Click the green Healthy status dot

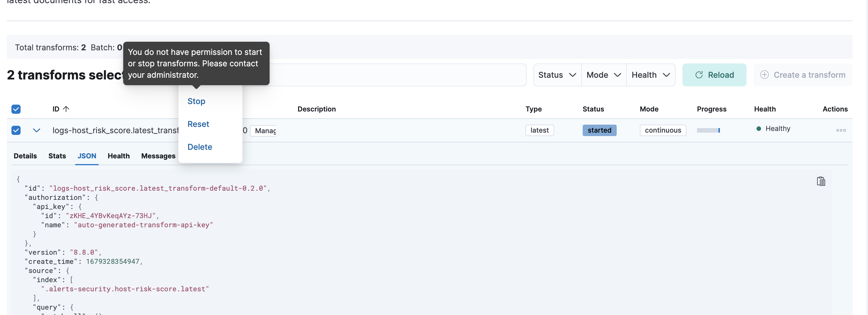click(x=758, y=129)
